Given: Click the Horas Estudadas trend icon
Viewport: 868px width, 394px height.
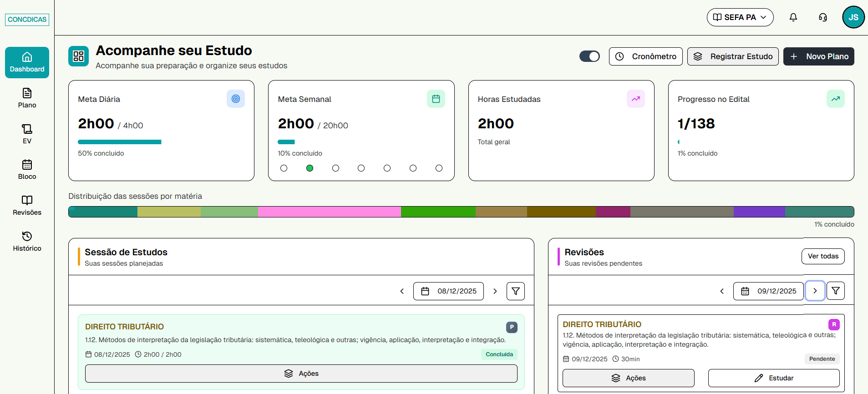Looking at the screenshot, I should pos(636,99).
